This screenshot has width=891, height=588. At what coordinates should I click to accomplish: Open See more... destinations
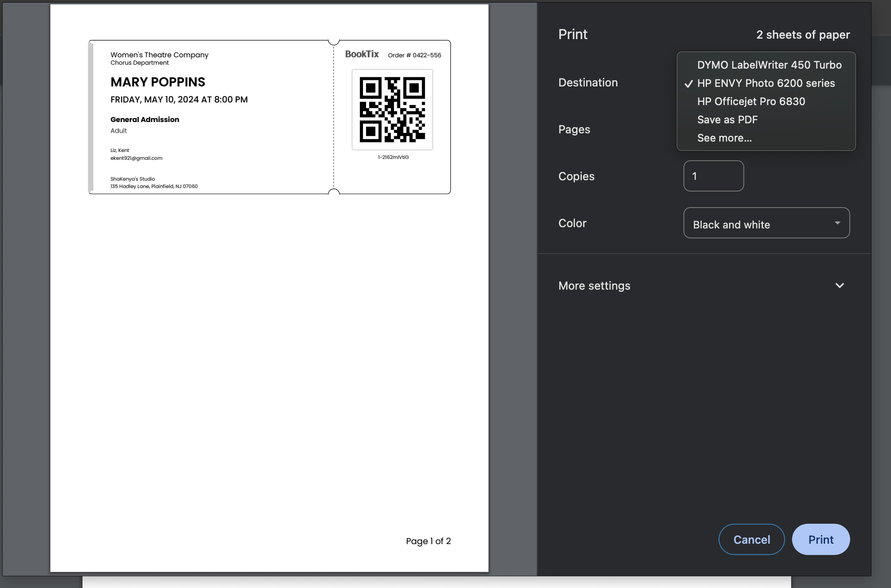point(766,138)
